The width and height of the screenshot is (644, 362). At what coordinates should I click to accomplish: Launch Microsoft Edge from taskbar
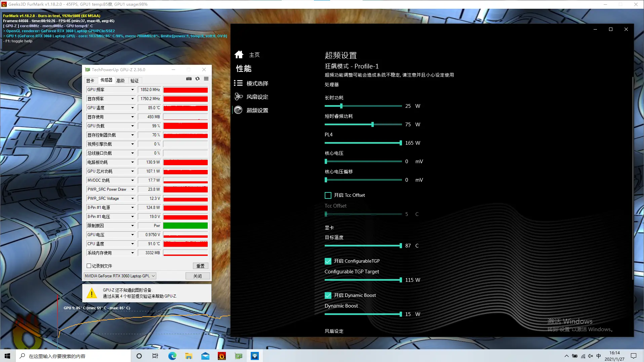(x=172, y=356)
